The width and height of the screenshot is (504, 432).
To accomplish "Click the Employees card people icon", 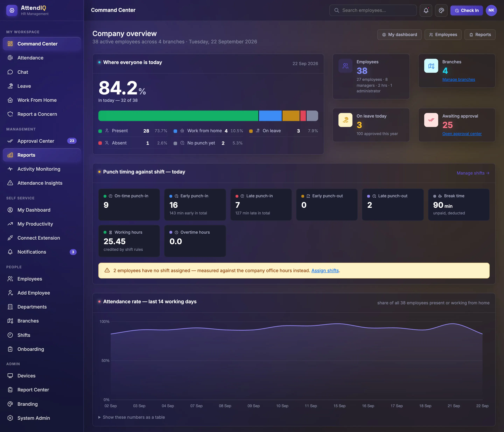I will pyautogui.click(x=345, y=66).
